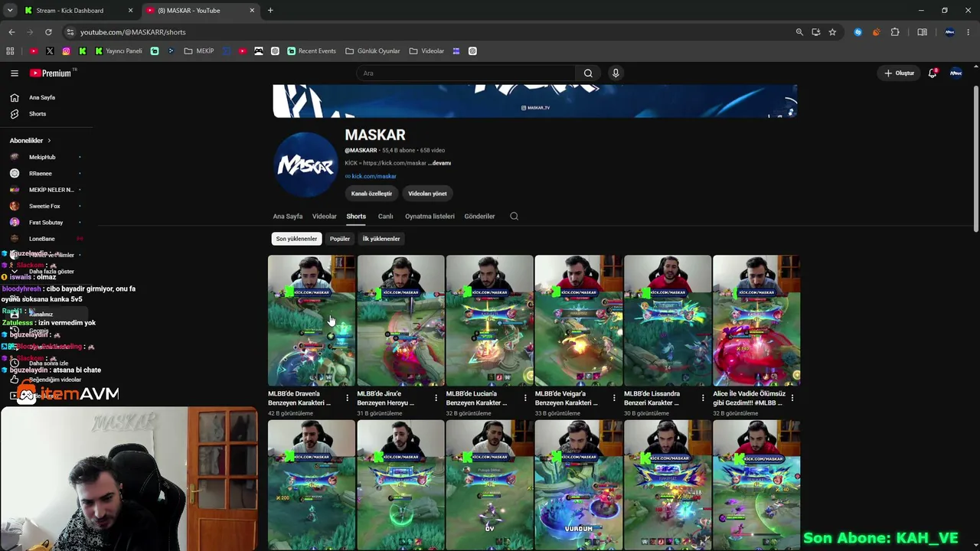The width and height of the screenshot is (980, 551).
Task: Click the Ana Sayfa home icon in sidebar
Action: click(x=15, y=97)
